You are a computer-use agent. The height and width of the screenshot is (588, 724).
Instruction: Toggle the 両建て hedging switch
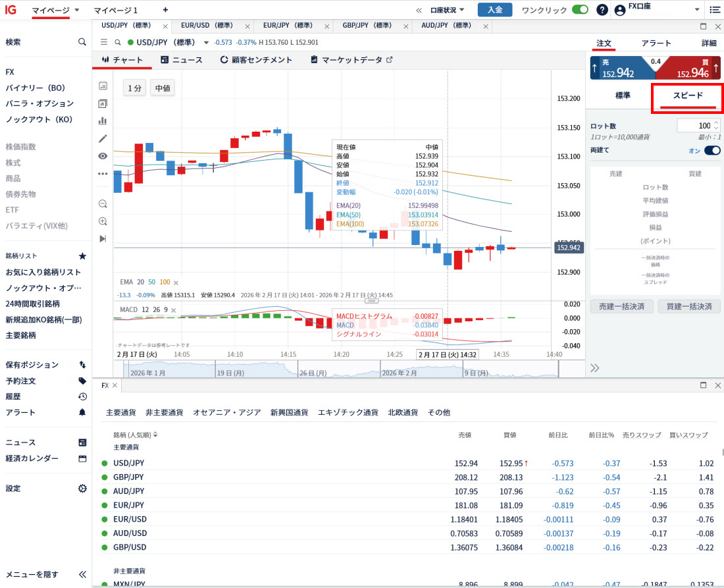click(x=712, y=150)
